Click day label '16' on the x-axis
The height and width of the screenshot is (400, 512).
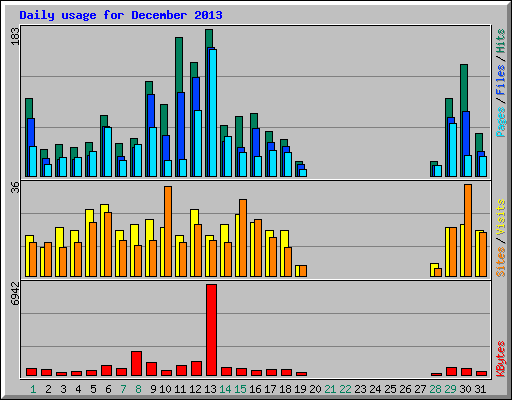click(255, 389)
